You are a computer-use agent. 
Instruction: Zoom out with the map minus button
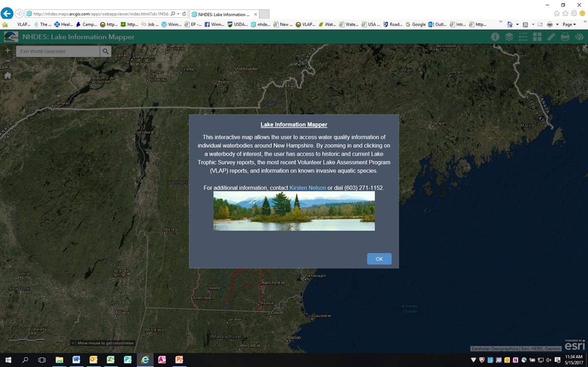click(8, 61)
